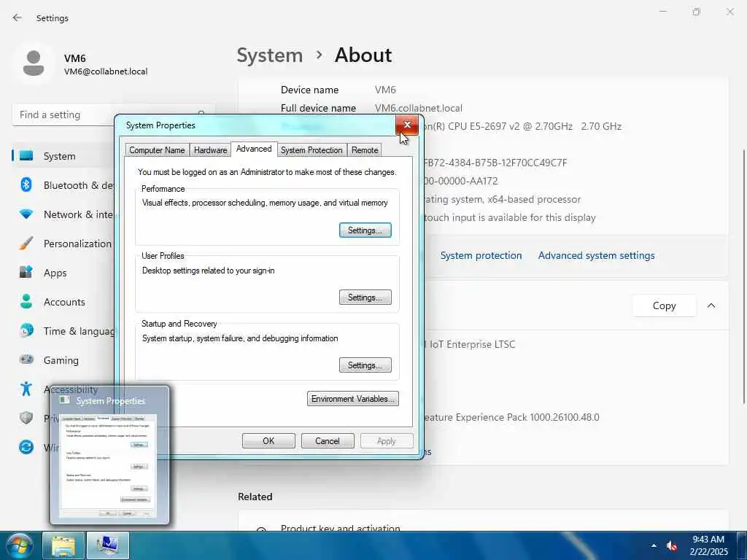Switch to the Hardware tab
Viewport: 747px width, 560px height.
point(210,150)
